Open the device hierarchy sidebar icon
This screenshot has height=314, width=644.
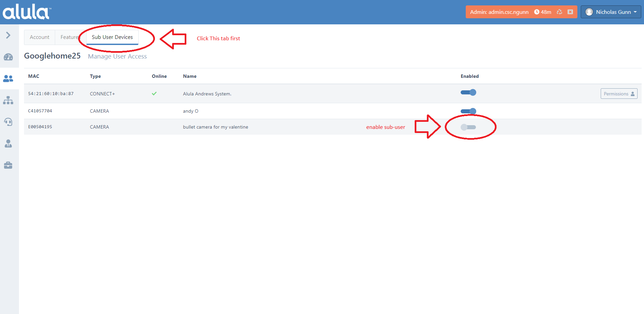coord(8,100)
